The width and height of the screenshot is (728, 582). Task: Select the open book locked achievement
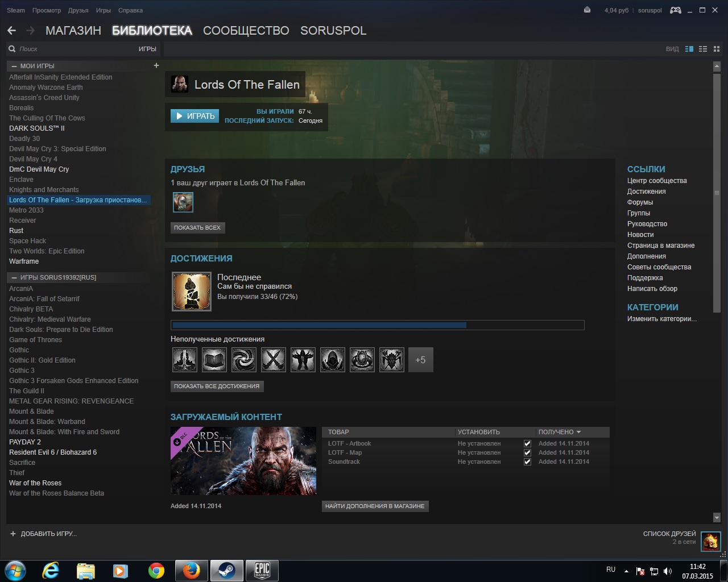[x=214, y=360]
